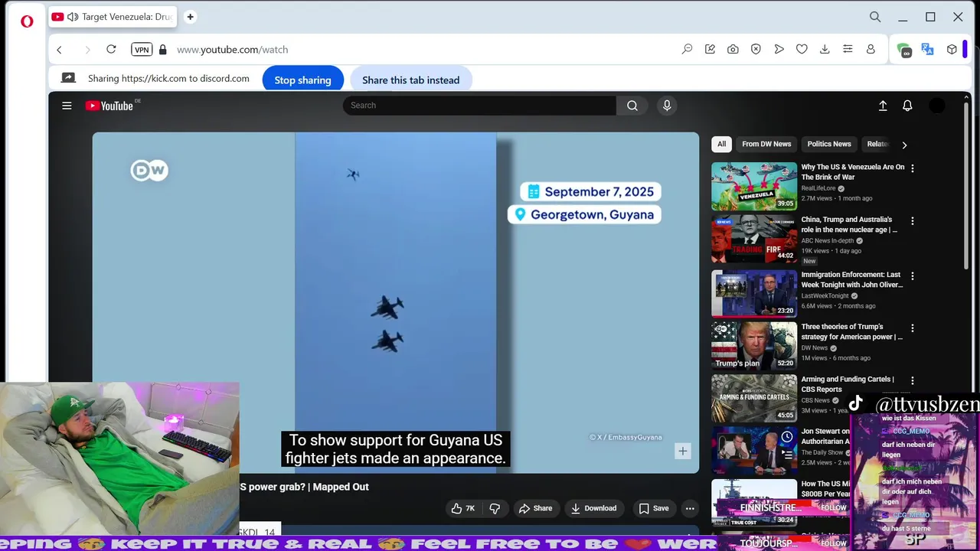Dislike the video with thumbs down
The image size is (980, 551).
click(x=495, y=508)
